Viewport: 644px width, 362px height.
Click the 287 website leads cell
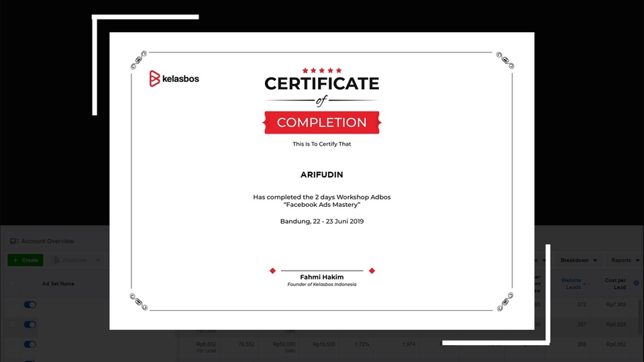click(x=582, y=324)
